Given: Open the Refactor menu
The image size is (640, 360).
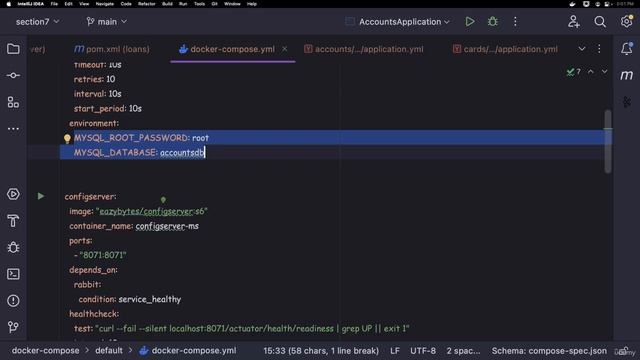Looking at the screenshot, I should tap(147, 4).
